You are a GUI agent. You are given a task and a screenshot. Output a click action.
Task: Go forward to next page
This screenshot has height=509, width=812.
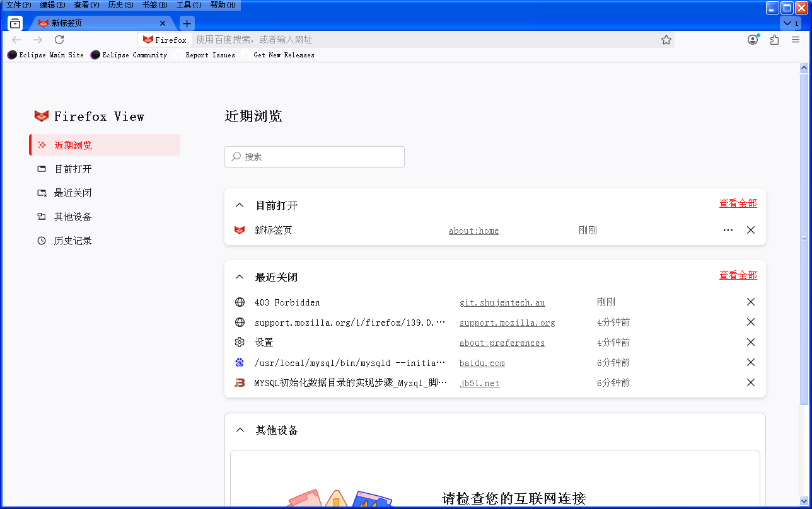[x=38, y=40]
